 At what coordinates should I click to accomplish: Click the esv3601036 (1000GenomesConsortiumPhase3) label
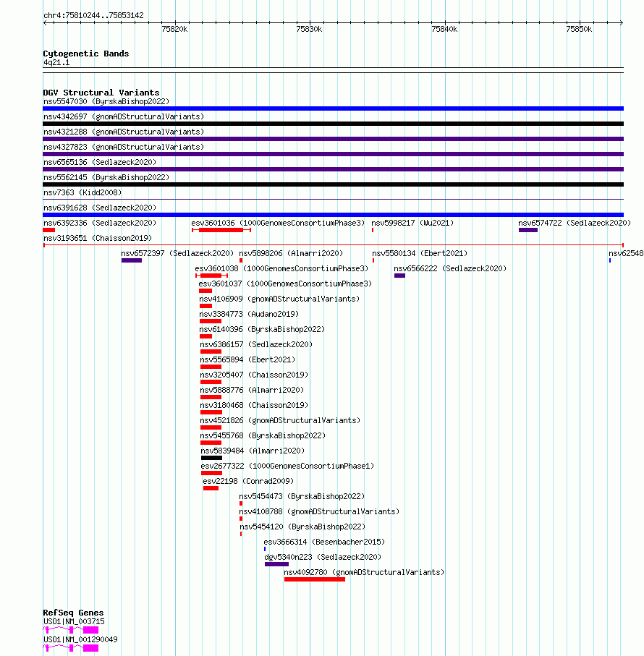[278, 223]
